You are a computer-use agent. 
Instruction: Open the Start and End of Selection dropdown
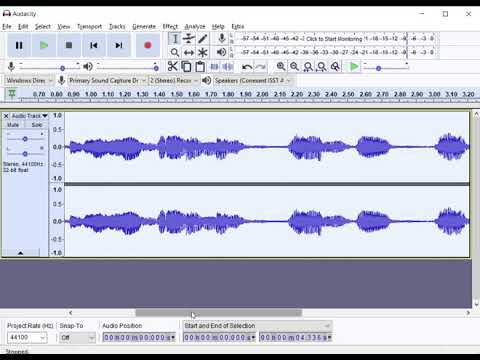click(x=257, y=325)
